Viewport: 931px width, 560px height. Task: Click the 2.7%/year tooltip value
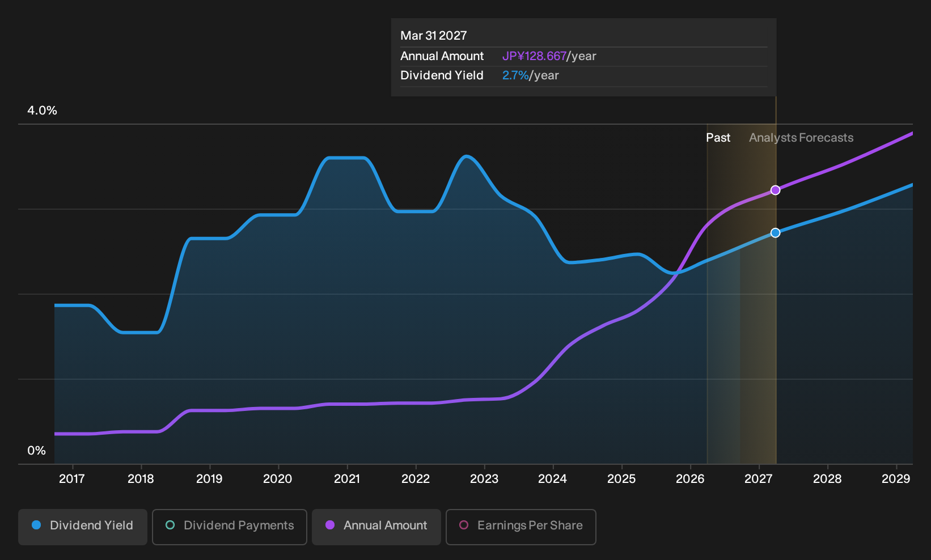[531, 75]
